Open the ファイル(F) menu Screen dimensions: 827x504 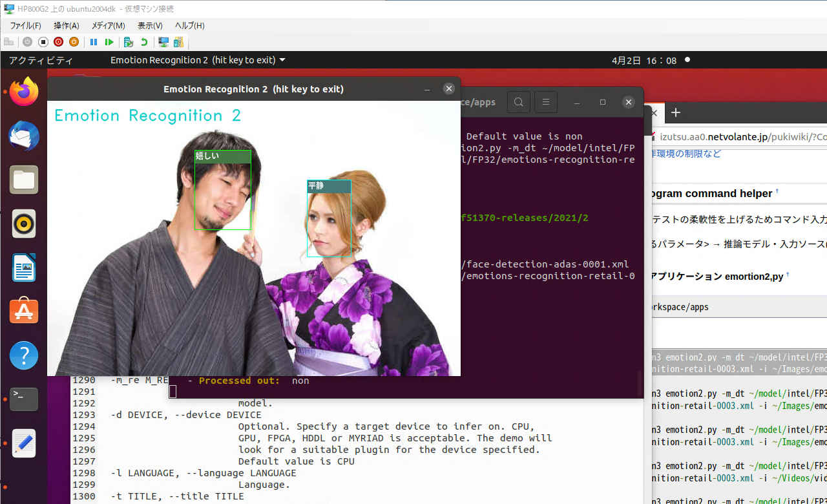coord(25,25)
